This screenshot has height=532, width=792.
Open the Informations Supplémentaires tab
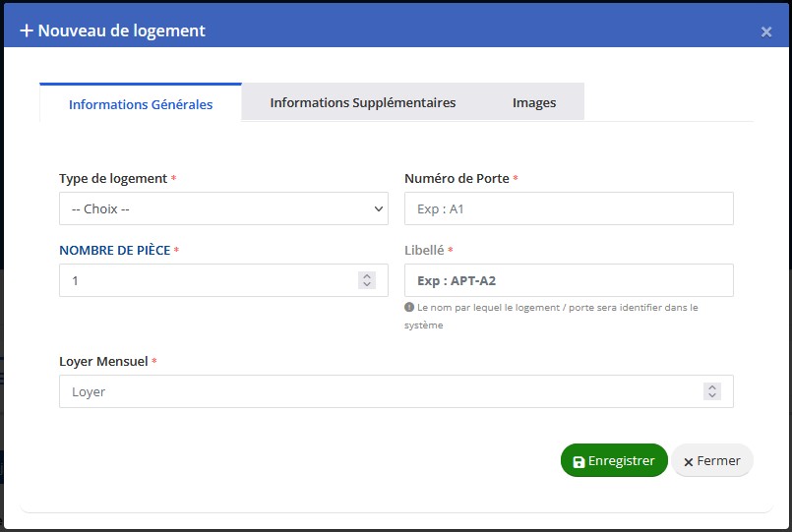[362, 102]
